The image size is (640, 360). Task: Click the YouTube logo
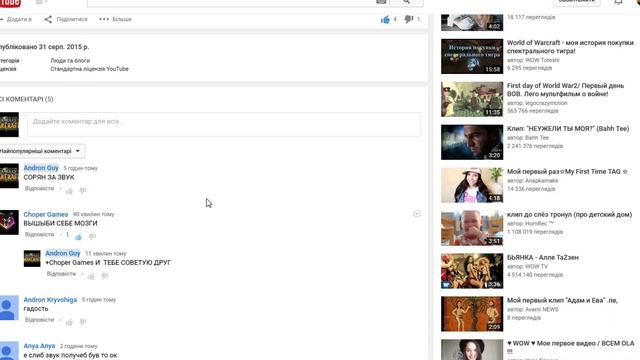click(x=10, y=3)
